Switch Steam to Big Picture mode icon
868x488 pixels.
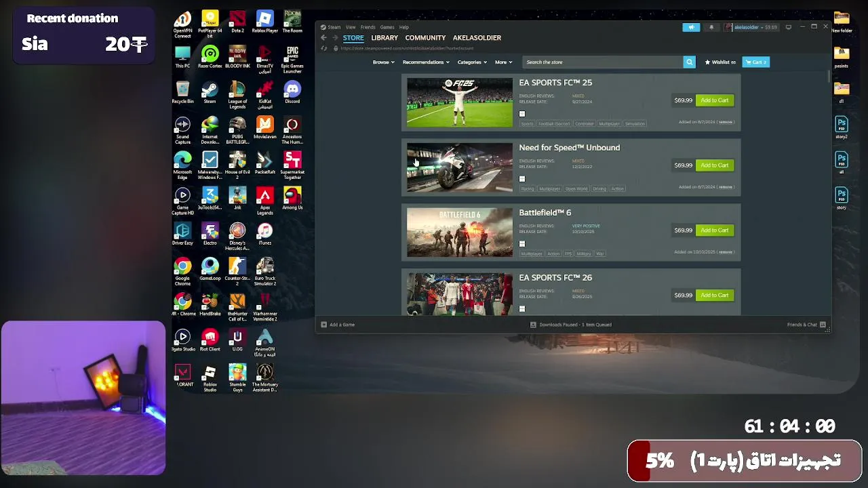(788, 27)
